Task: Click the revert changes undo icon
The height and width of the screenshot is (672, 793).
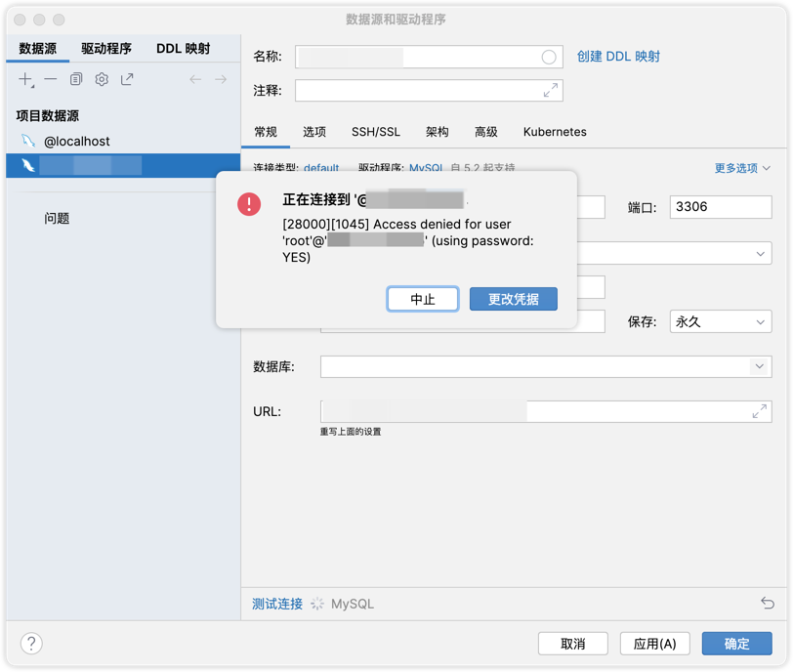Action: 768,604
